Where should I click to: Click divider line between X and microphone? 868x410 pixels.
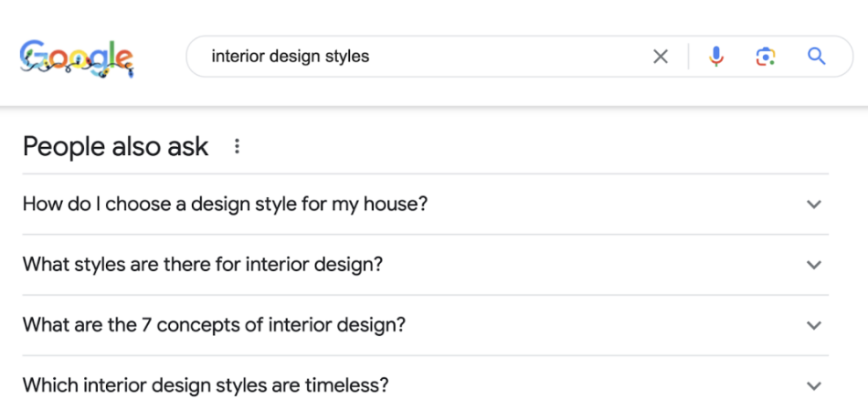(x=689, y=57)
